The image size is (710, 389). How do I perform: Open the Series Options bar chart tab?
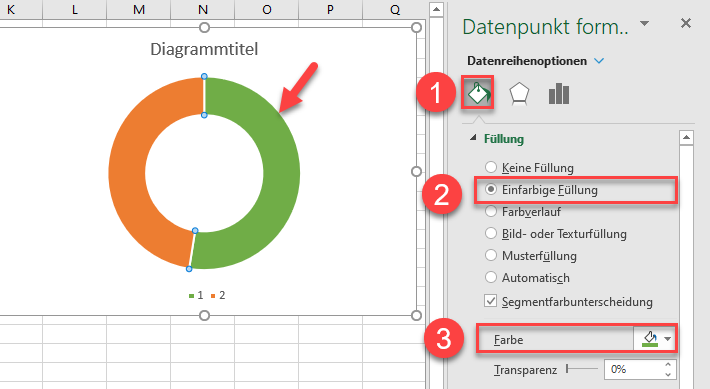tap(559, 94)
